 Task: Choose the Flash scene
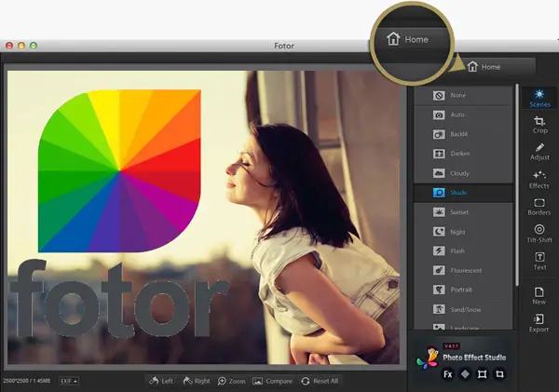click(x=463, y=250)
